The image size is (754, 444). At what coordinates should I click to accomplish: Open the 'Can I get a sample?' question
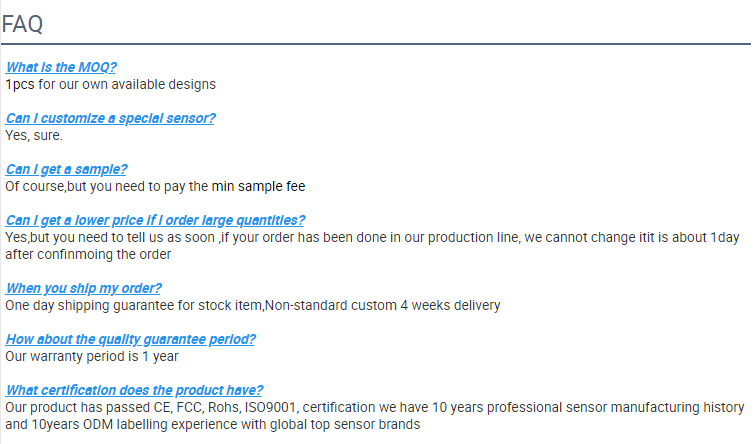tap(66, 169)
